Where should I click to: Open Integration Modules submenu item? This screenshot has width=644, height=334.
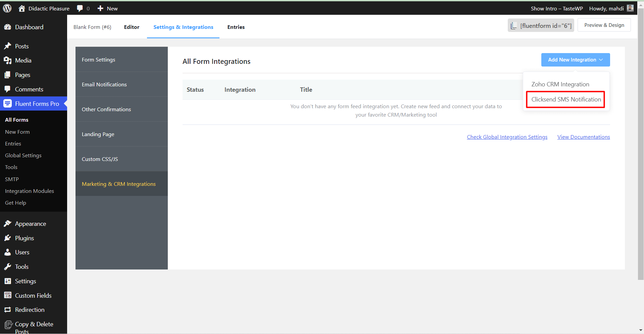tap(30, 191)
